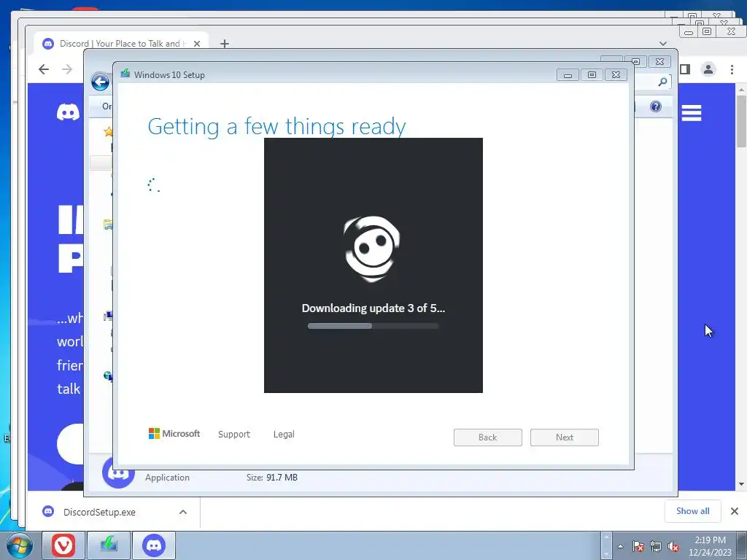Click the Windows Start orb
The height and width of the screenshot is (560, 747).
[x=19, y=545]
